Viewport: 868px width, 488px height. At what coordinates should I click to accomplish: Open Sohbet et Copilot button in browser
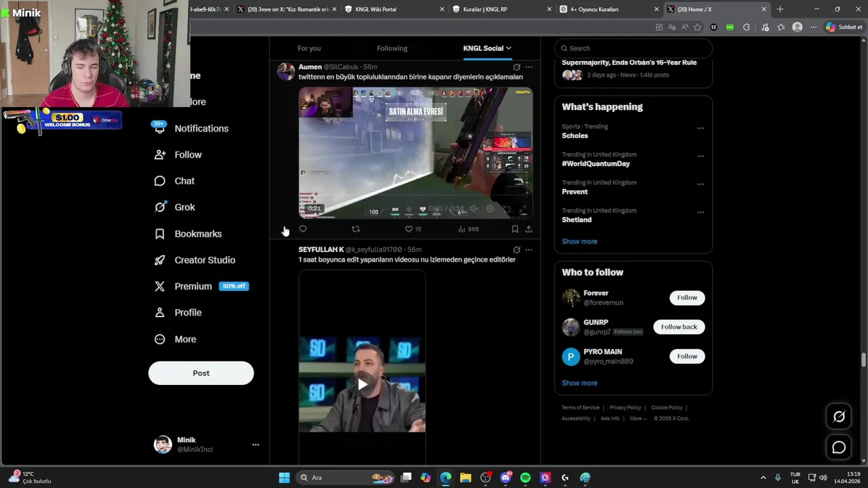[x=844, y=27]
